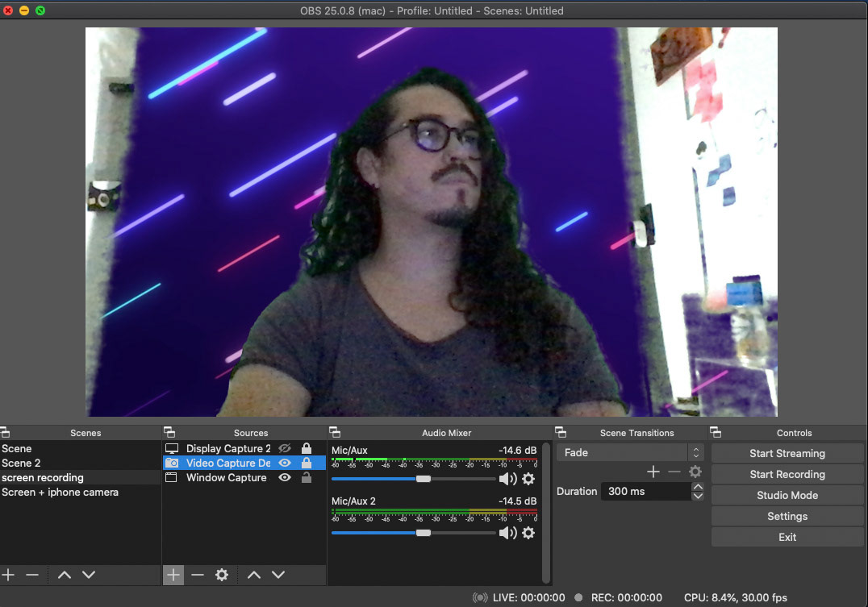Image resolution: width=868 pixels, height=607 pixels.
Task: Add a new source with plus icon
Action: click(x=173, y=575)
